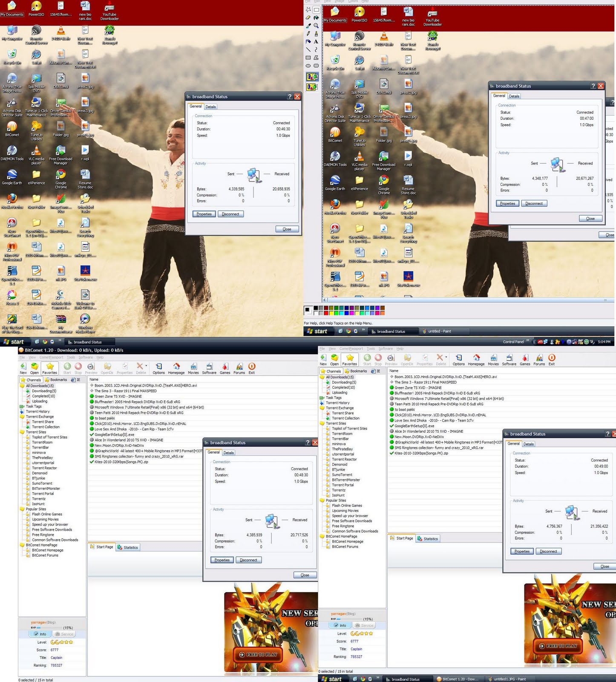Expand hidden tray icons arrow near 5:04 PM clock
This screenshot has height=682, width=616.
coord(534,342)
